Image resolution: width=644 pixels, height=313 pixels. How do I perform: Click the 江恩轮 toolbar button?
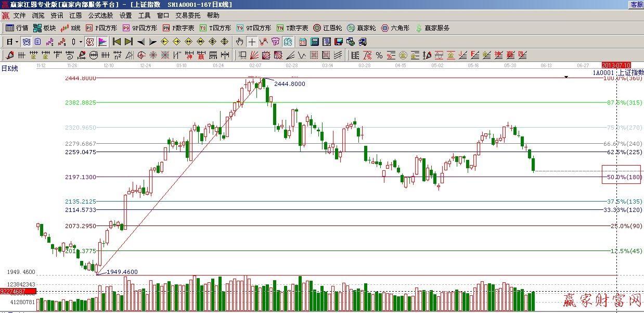pos(328,28)
